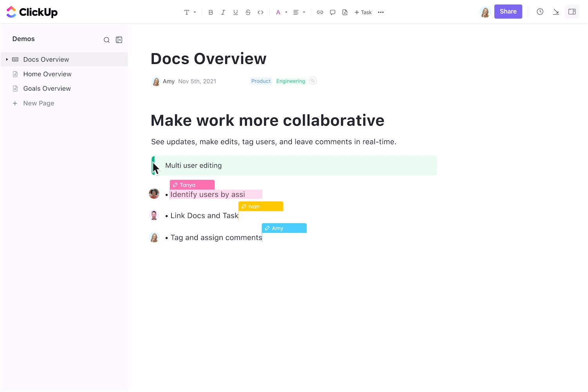Screen dimensions: 588x392
Task: Insert inline code formatting
Action: coord(260,12)
